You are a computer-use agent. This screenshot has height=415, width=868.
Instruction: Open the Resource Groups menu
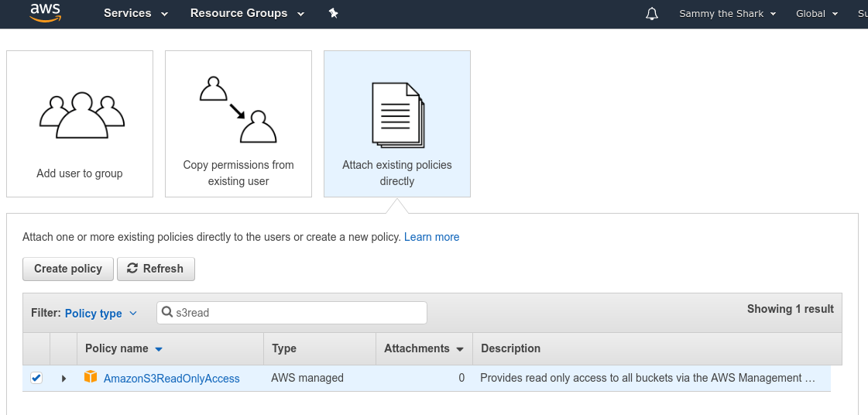248,13
